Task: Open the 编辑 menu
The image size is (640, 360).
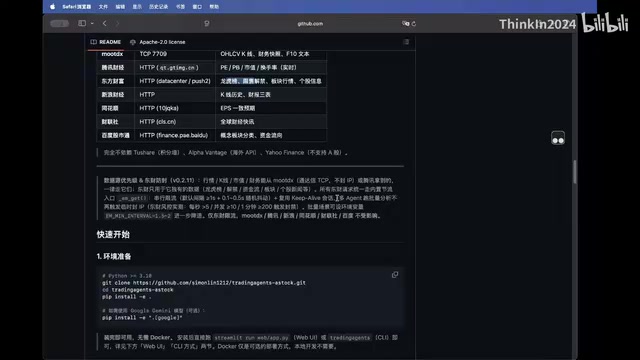Action: pos(120,7)
